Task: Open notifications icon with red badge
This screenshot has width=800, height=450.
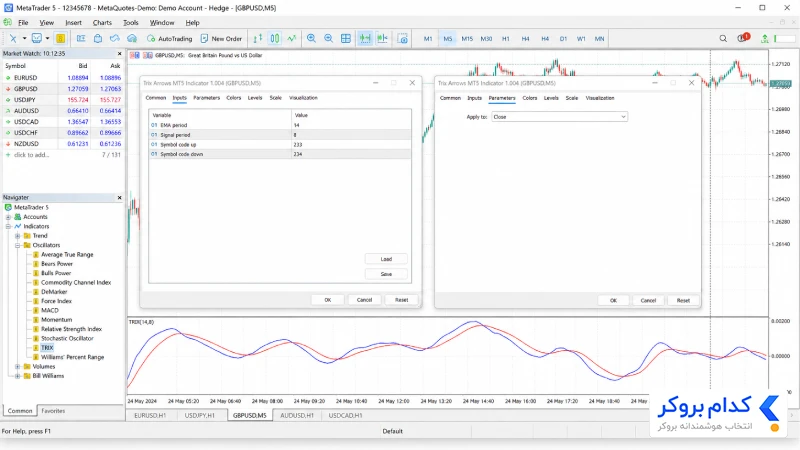Action: pos(743,38)
